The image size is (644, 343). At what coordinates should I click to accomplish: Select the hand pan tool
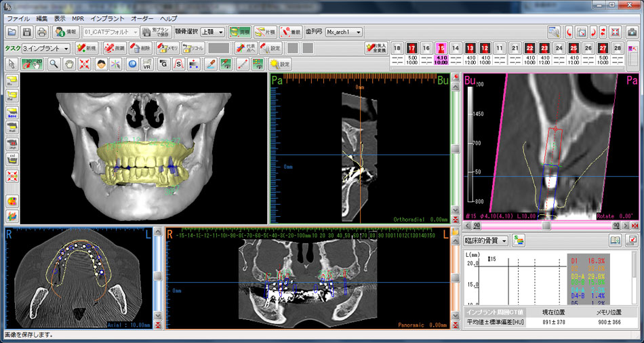coord(68,64)
